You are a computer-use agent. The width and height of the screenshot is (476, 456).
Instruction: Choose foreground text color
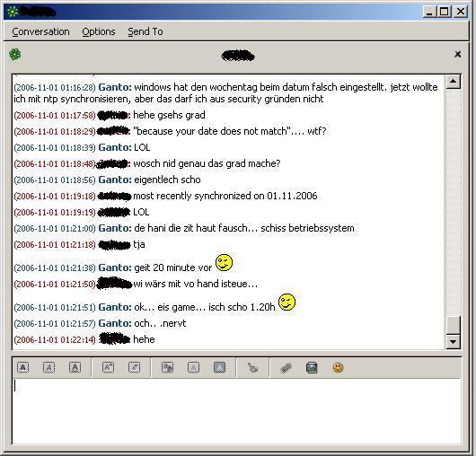coord(193,368)
